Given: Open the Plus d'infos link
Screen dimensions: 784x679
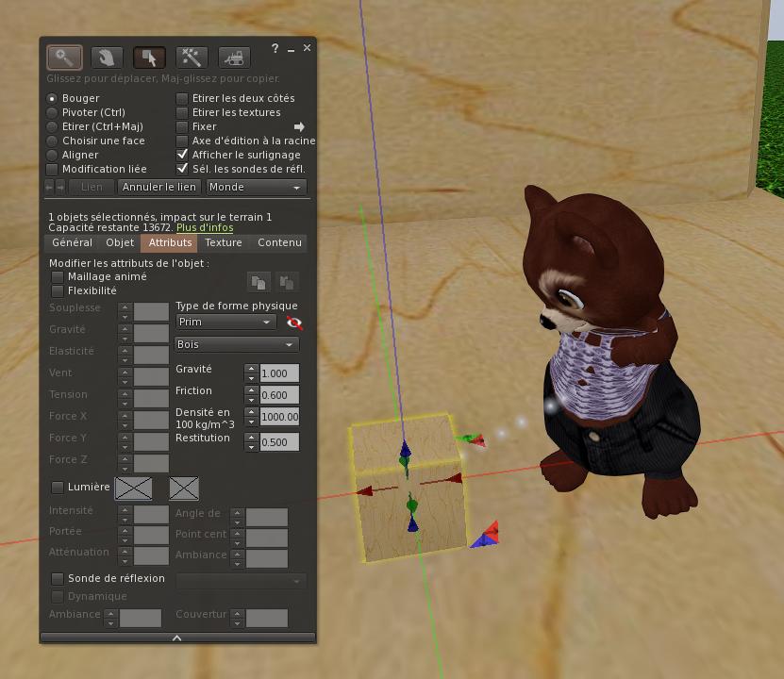Looking at the screenshot, I should pos(205,228).
